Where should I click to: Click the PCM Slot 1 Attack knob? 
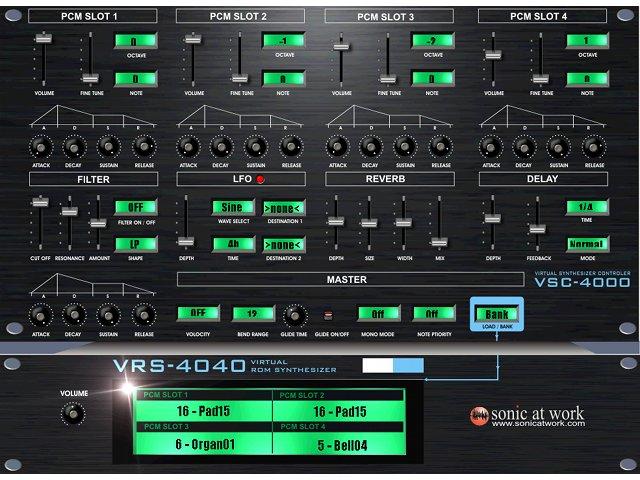(41, 147)
